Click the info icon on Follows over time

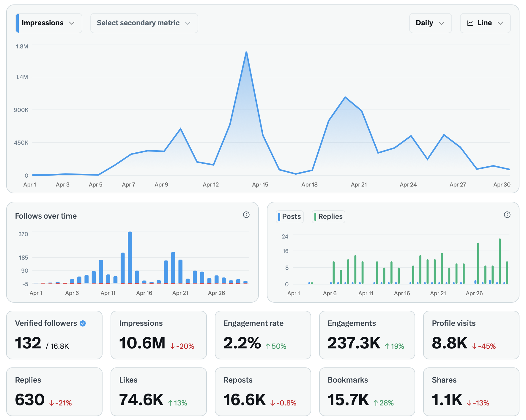[246, 215]
